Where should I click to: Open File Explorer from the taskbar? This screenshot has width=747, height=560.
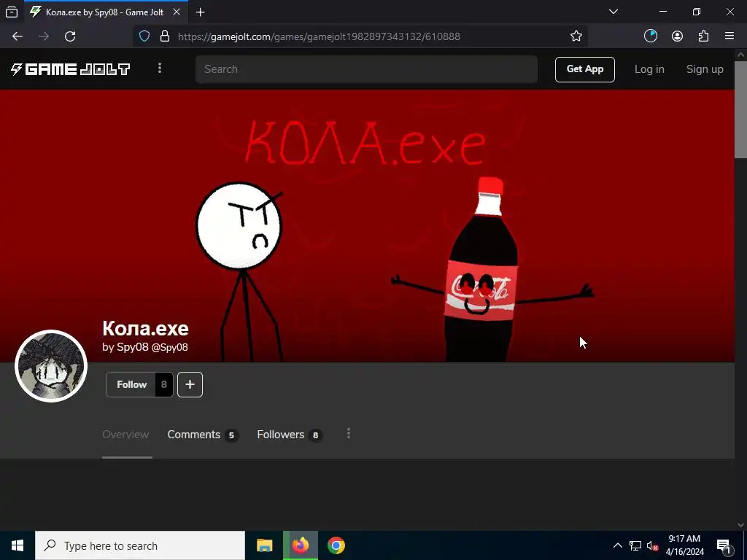pyautogui.click(x=264, y=545)
